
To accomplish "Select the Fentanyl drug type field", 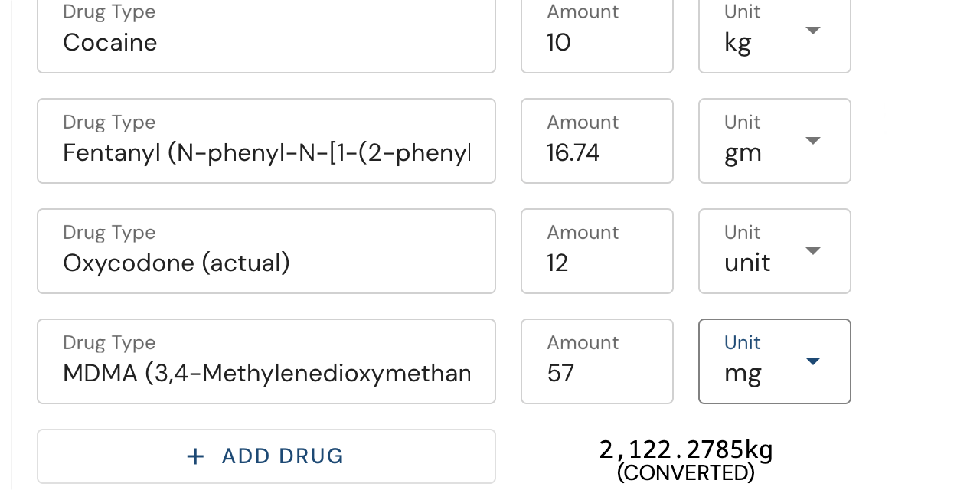I will tap(266, 141).
